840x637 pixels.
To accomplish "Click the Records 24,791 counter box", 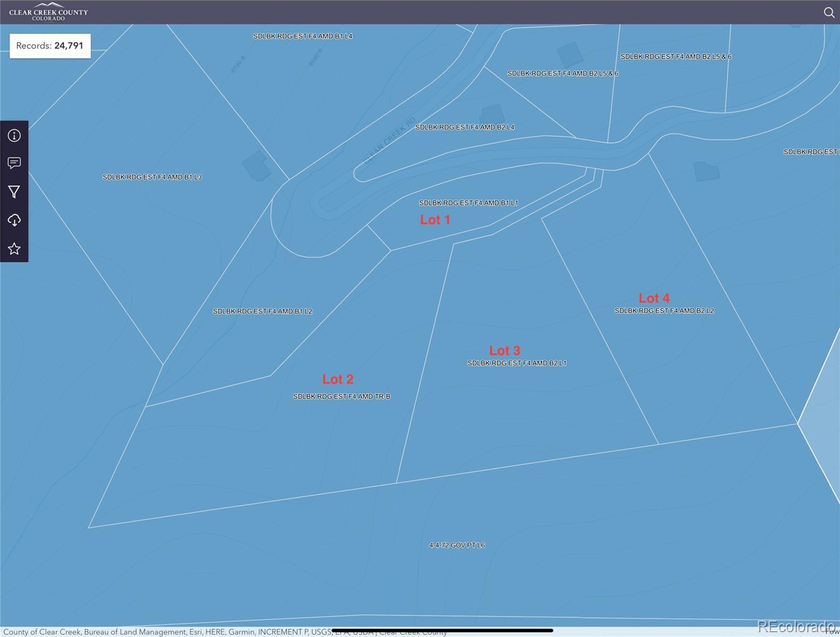I will [x=50, y=46].
